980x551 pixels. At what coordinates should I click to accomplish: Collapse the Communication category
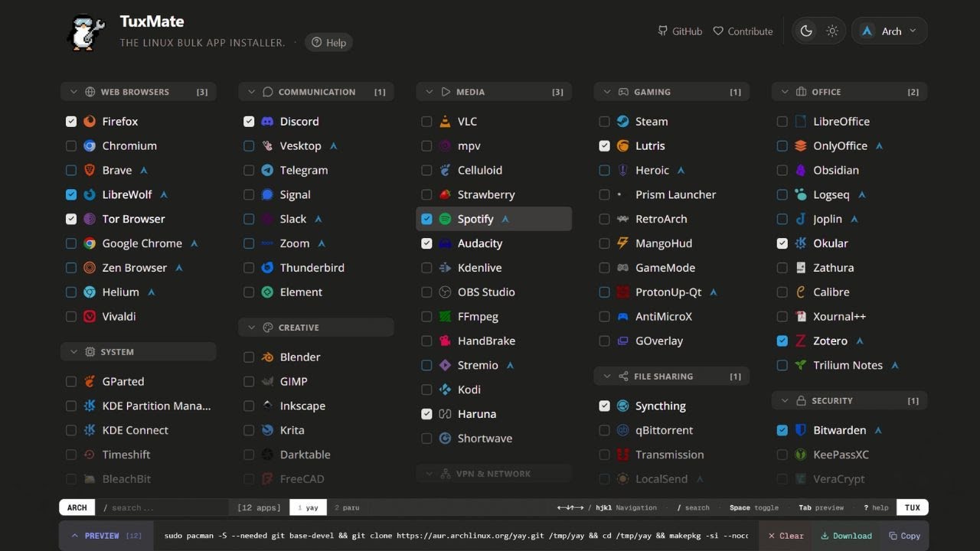coord(316,92)
